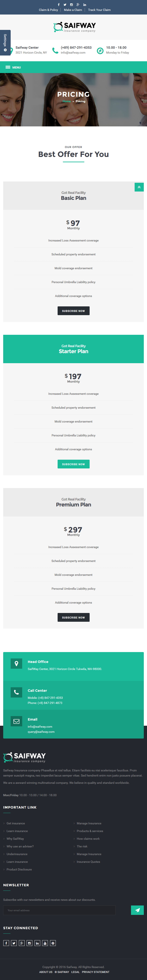
Task: Open the footer YouTube icon
Action: tap(45, 943)
